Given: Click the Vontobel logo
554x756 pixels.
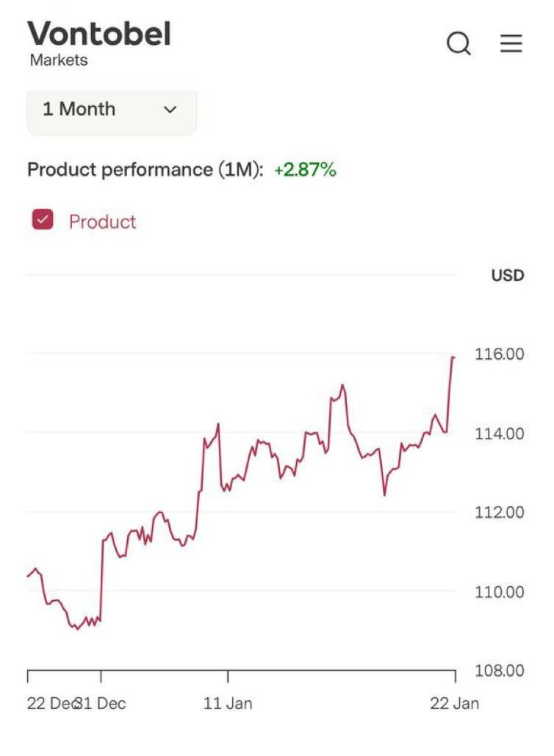Looking at the screenshot, I should 99,35.
